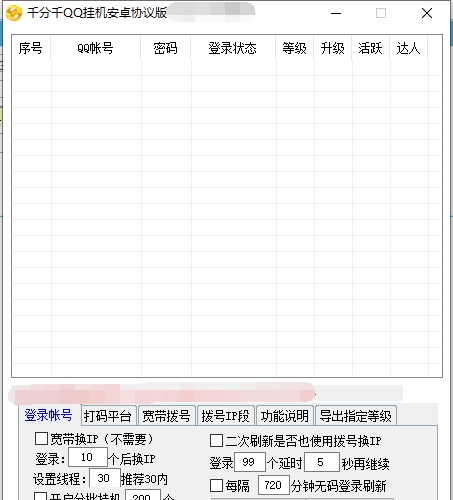Open the 导出指定等级 tab
453x500 pixels.
[x=356, y=416]
